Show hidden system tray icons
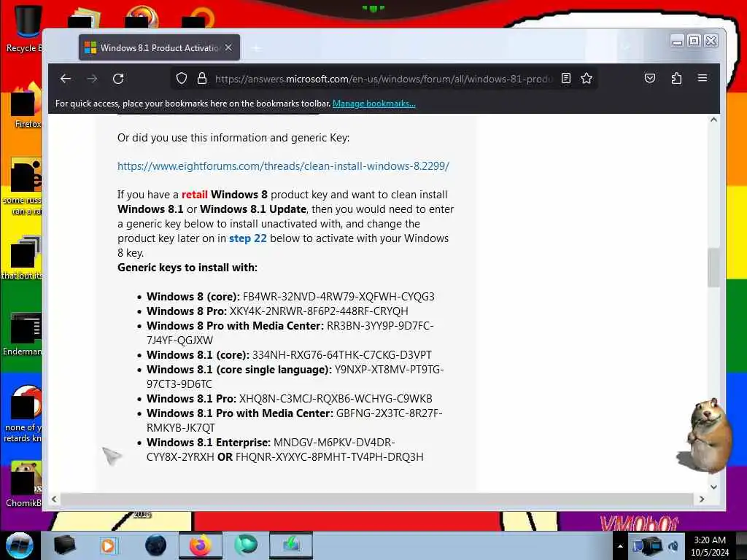Screen dimensions: 747x560 click(620, 546)
